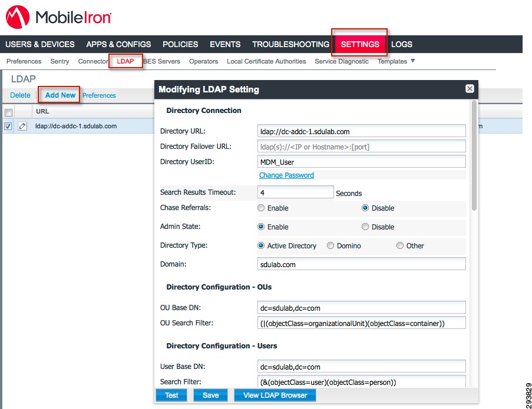This screenshot has height=409, width=532.
Task: Click Add New in the LDAP toolbar
Action: pos(60,95)
